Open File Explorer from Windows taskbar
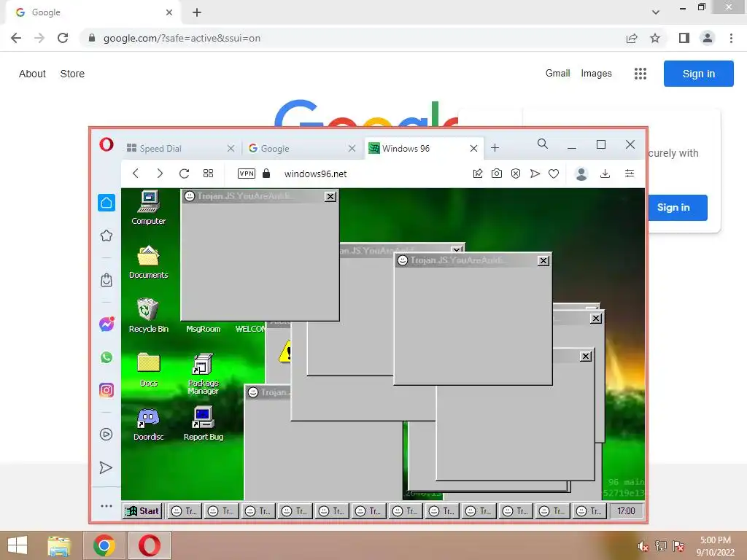The height and width of the screenshot is (560, 747). tap(59, 545)
